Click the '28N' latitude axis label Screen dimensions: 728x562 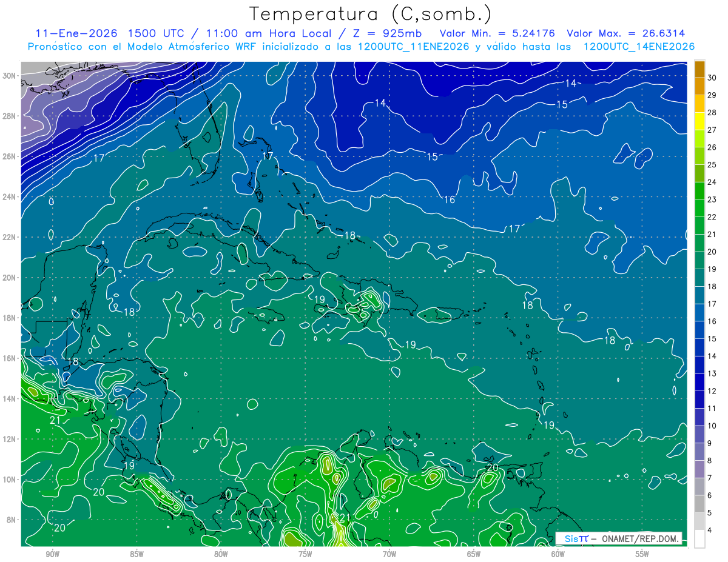point(9,116)
